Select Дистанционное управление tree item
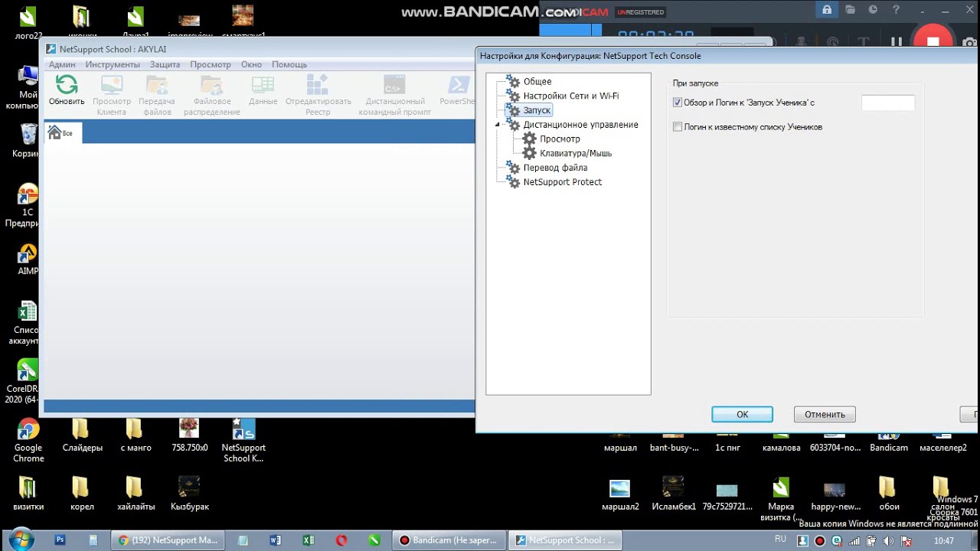Screen dimensions: 980x551 [x=580, y=125]
